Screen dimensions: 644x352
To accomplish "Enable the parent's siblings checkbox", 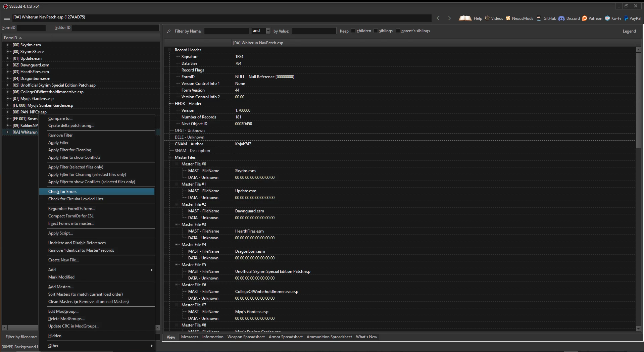I will (398, 31).
